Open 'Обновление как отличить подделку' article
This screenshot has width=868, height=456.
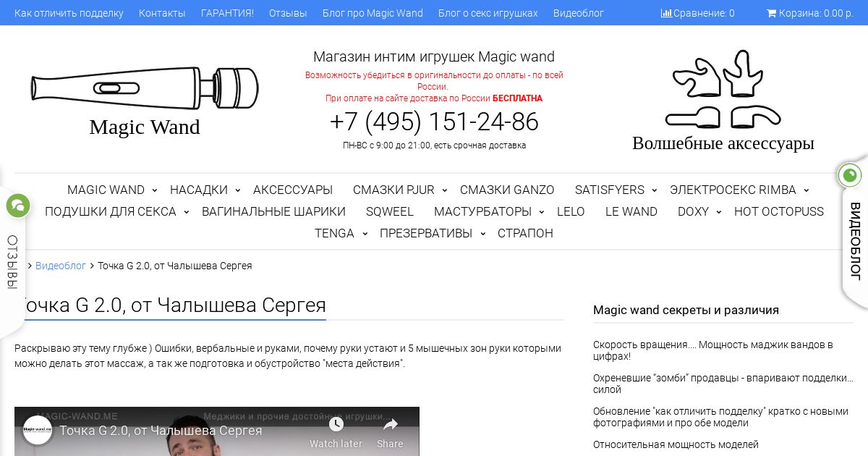point(720,417)
